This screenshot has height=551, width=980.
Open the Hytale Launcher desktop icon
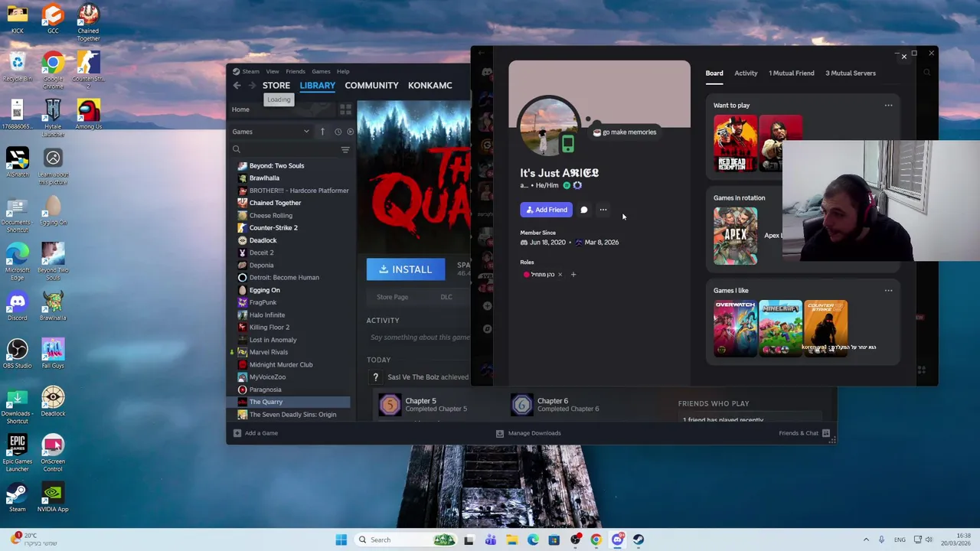(x=53, y=118)
